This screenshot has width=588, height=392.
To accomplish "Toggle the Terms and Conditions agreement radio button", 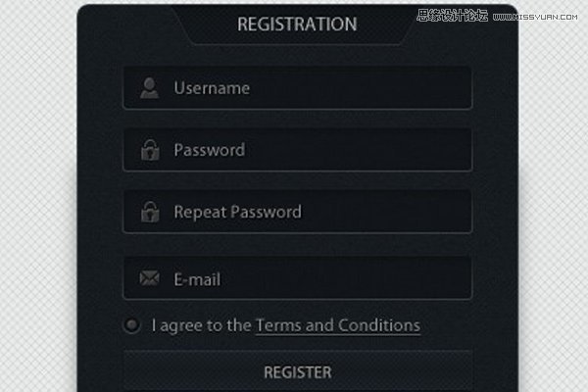I will (131, 324).
